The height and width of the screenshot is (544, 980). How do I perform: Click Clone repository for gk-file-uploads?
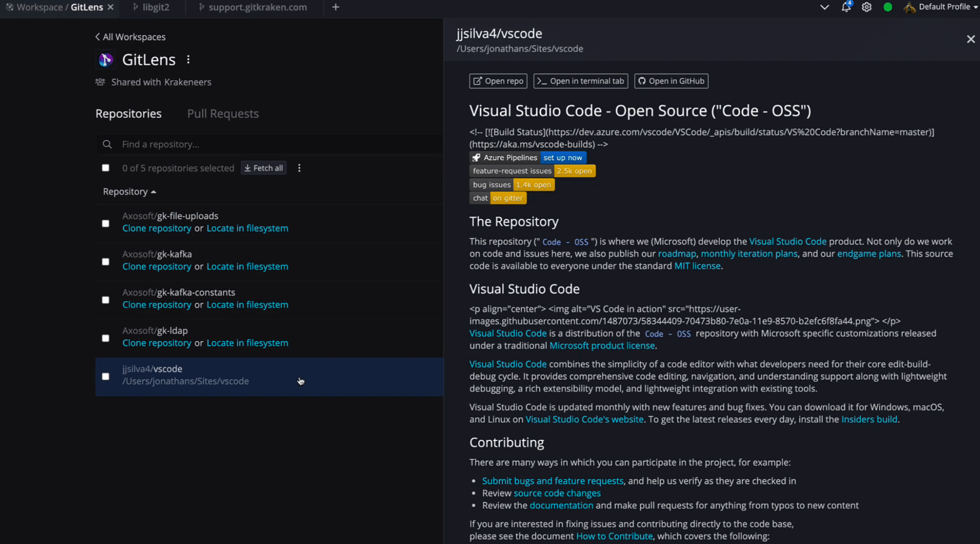(157, 228)
